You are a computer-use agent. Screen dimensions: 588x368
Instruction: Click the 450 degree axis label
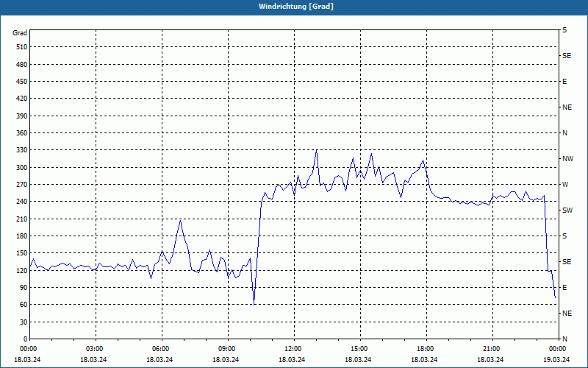tap(22, 82)
